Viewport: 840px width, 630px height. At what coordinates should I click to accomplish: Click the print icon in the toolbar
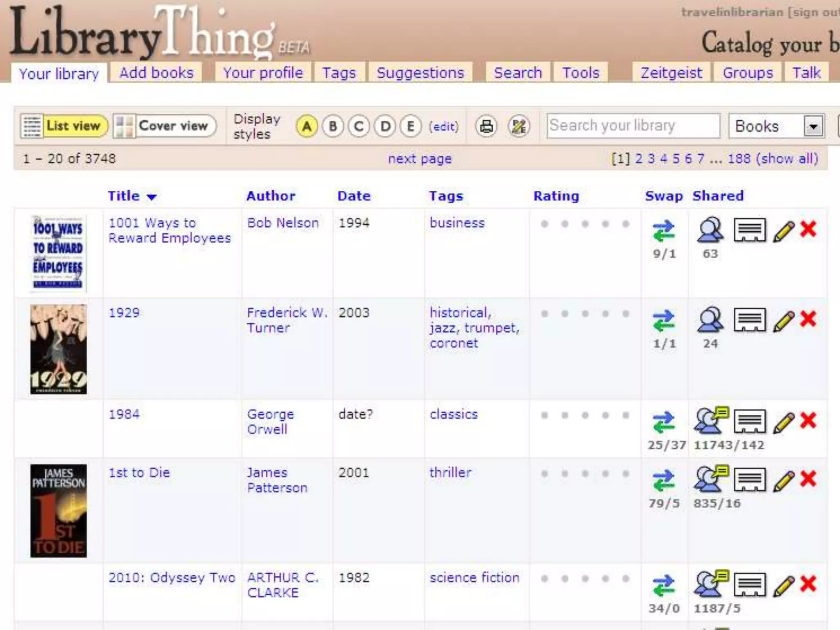click(486, 126)
